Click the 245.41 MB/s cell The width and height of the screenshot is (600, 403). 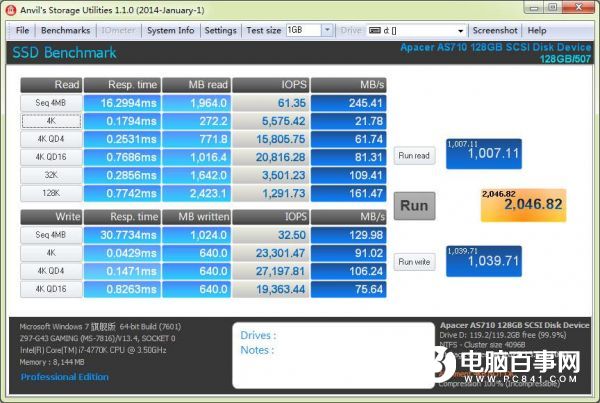coord(349,103)
